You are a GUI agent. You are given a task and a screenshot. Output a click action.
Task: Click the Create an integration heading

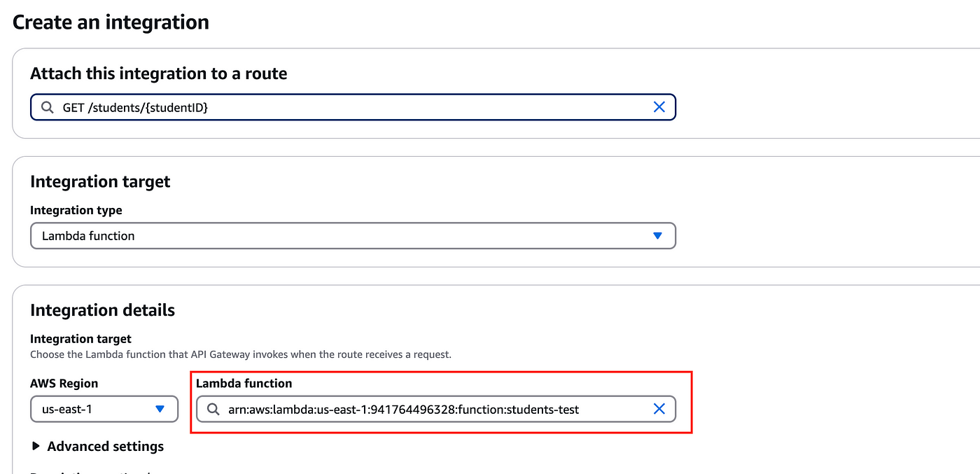coord(110,22)
